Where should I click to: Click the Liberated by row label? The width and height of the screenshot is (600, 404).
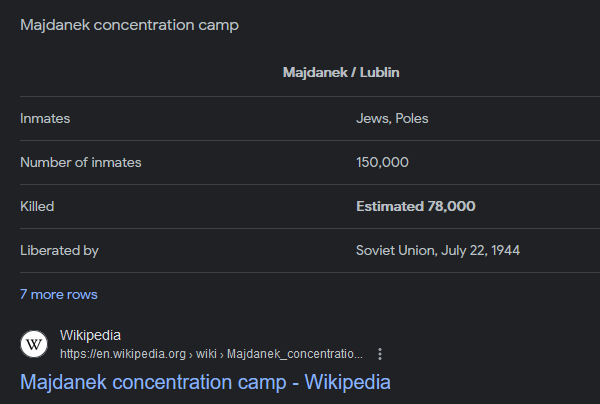click(59, 251)
